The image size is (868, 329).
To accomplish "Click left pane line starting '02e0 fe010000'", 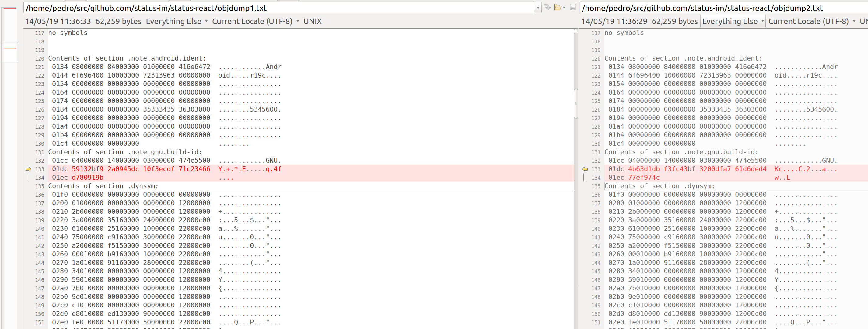I will [x=166, y=322].
